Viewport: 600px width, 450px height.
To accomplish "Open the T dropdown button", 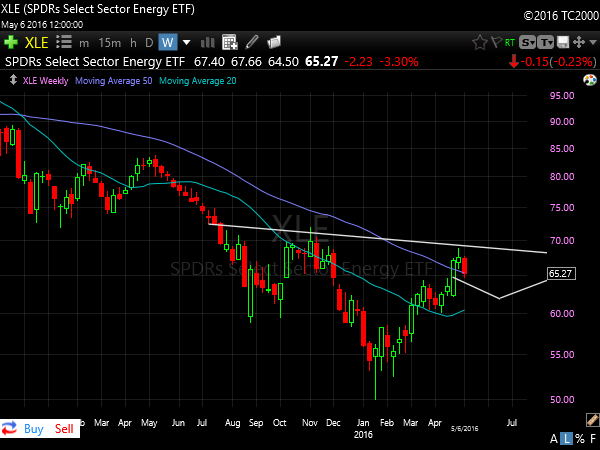I will tap(545, 42).
